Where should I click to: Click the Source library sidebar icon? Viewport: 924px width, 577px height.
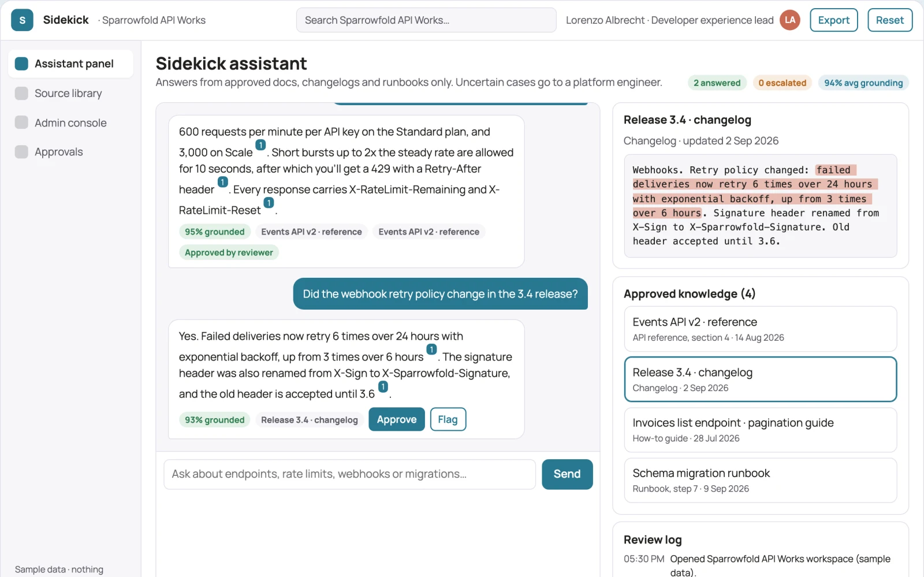21,93
